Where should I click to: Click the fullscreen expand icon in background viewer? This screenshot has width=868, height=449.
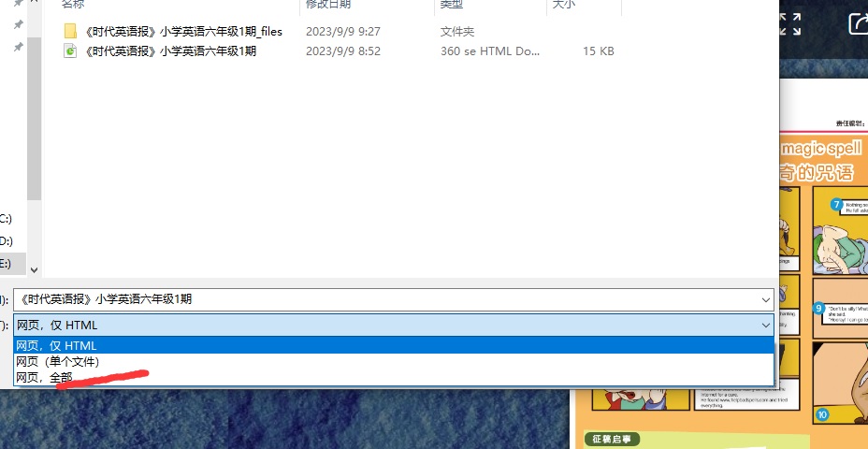[790, 24]
